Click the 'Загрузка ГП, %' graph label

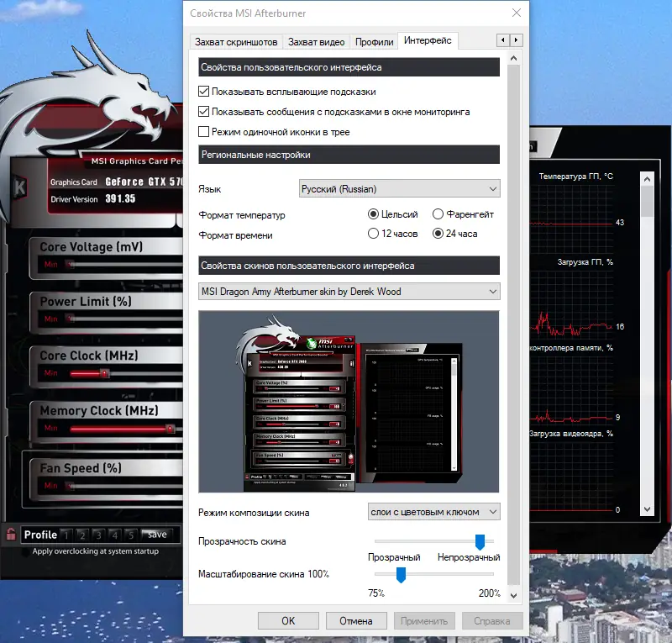[585, 262]
